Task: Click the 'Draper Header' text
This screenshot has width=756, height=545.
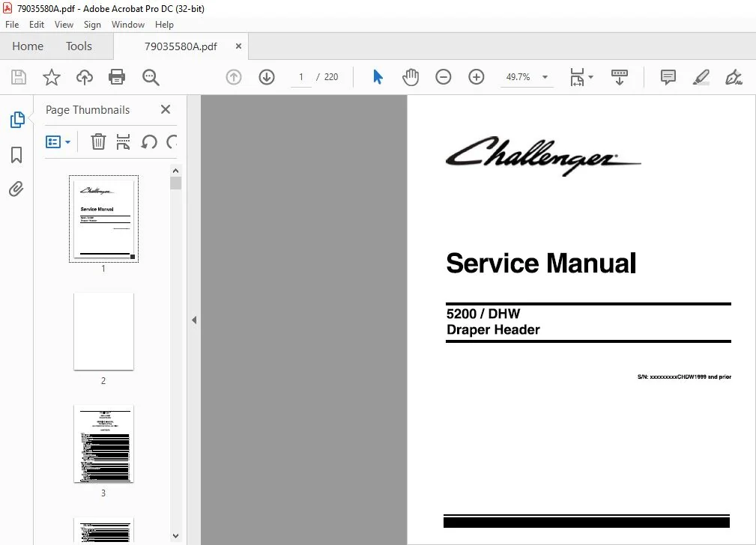Action: [x=493, y=329]
